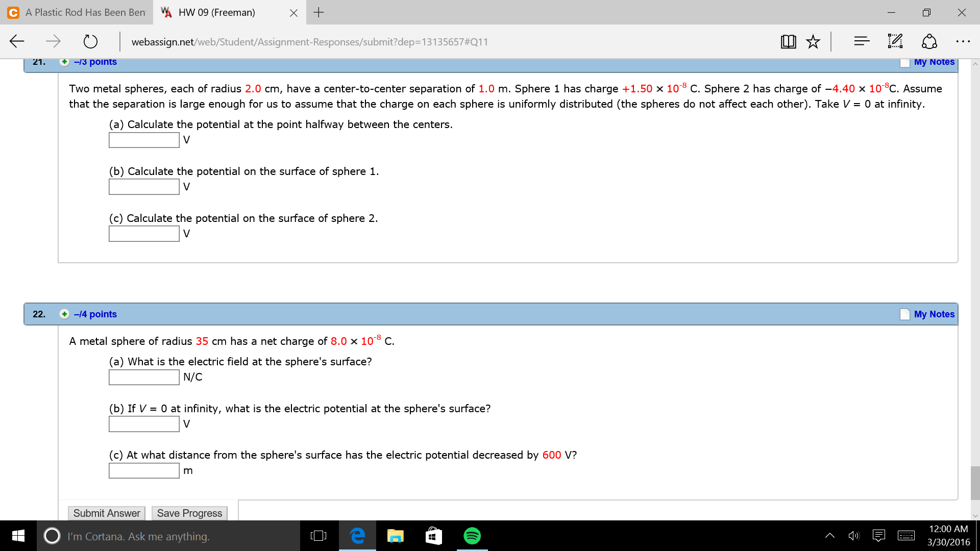Click the electric field N/C answer box
The height and width of the screenshot is (551, 980).
pyautogui.click(x=144, y=378)
